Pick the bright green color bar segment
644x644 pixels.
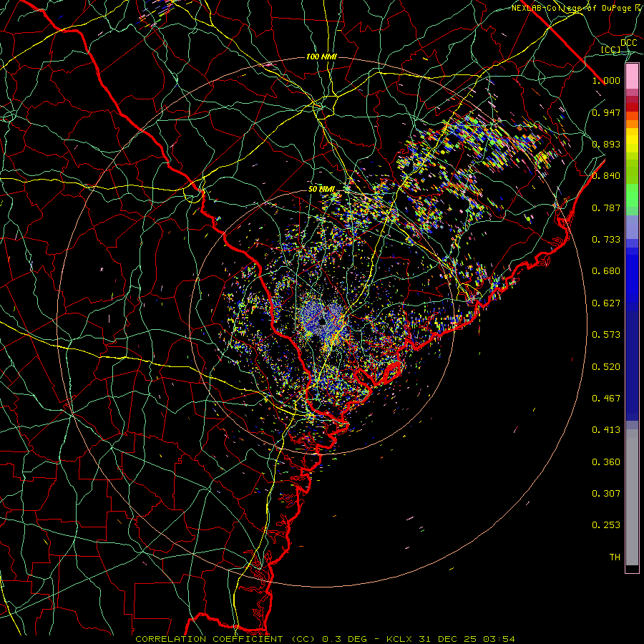click(632, 195)
